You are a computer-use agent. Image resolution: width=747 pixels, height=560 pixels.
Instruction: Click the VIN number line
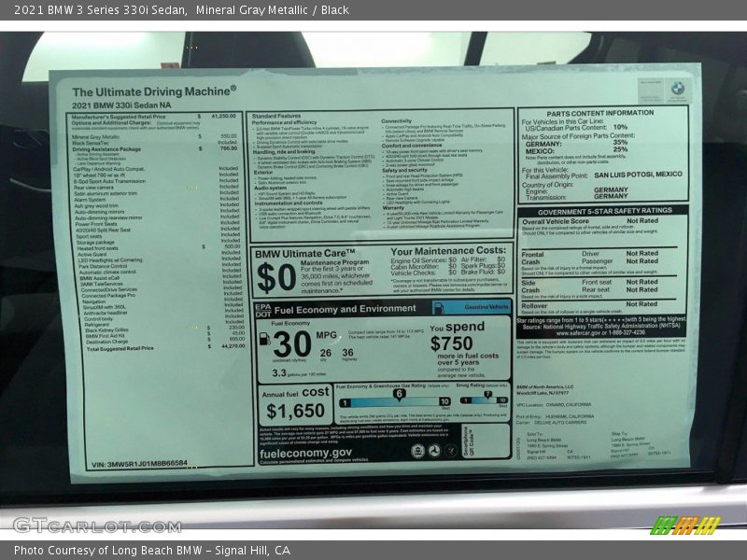point(139,463)
